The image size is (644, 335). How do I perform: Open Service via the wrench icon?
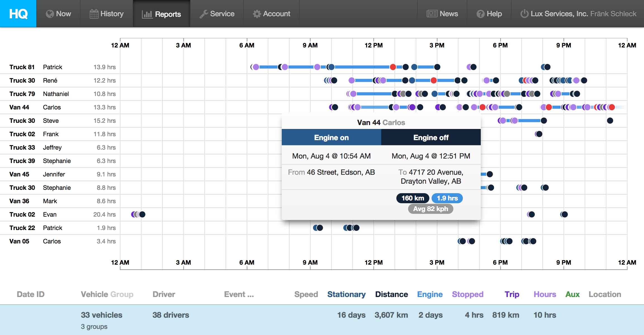pos(203,14)
